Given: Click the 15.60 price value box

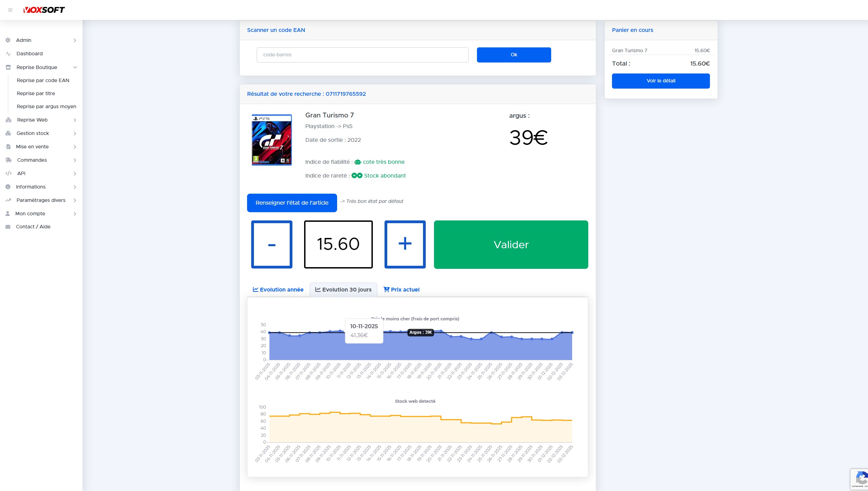Looking at the screenshot, I should coord(338,244).
